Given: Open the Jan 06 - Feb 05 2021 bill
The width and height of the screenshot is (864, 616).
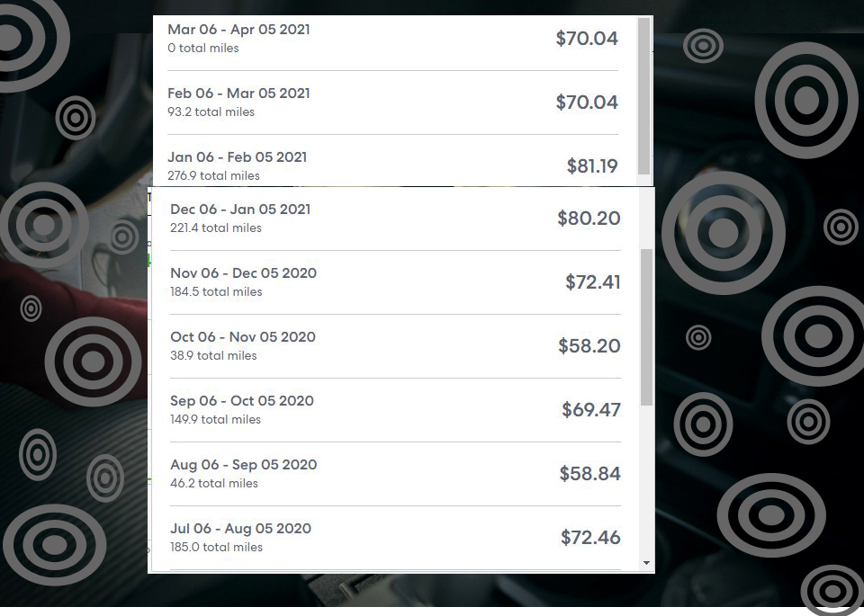Looking at the screenshot, I should (393, 160).
